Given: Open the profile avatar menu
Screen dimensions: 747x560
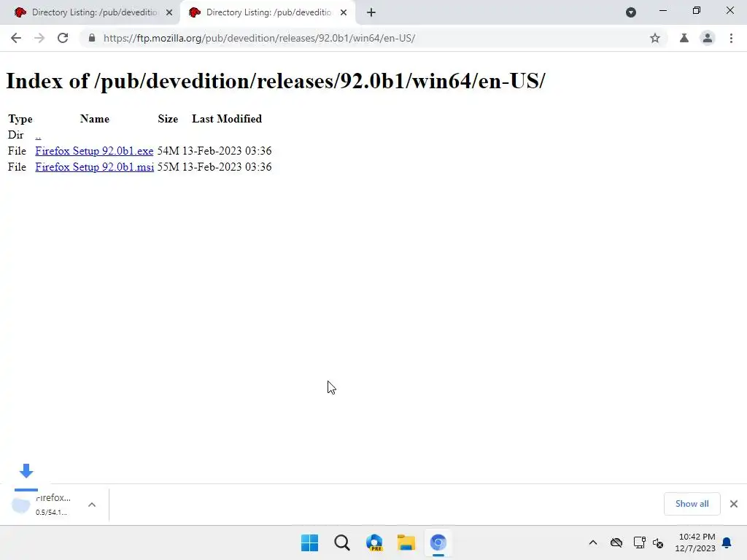Looking at the screenshot, I should [708, 38].
